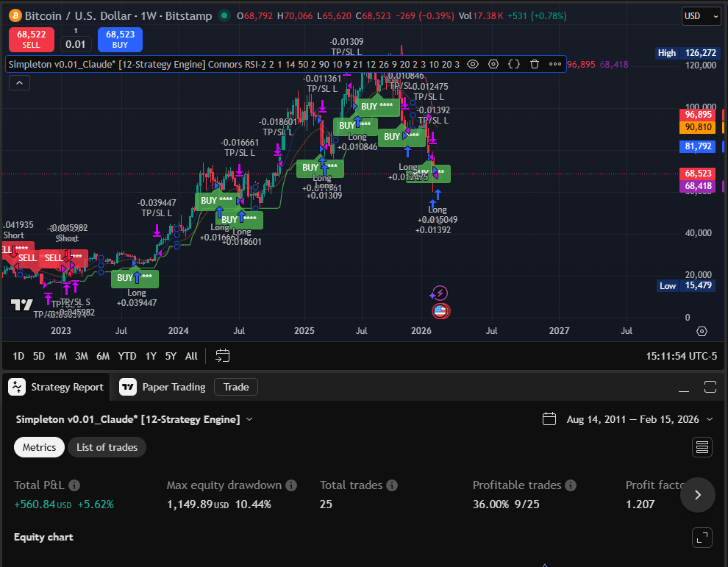Expand the Equity chart fullscreen
The image size is (728, 567).
(702, 538)
